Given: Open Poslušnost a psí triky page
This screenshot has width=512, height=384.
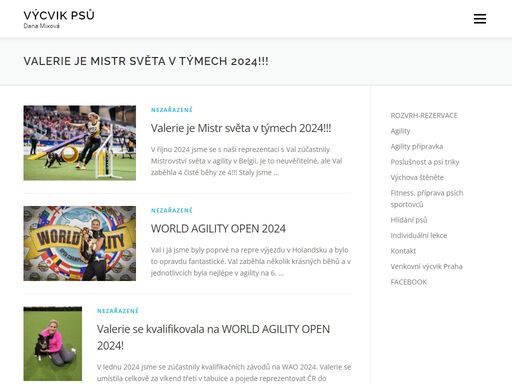Looking at the screenshot, I should click(x=425, y=162).
